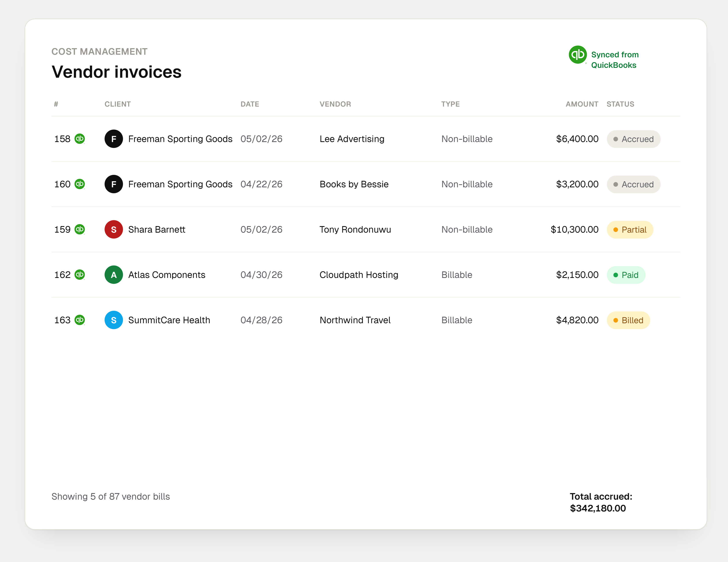The width and height of the screenshot is (728, 562).
Task: Click the Vendor invoices heading
Action: point(116,72)
